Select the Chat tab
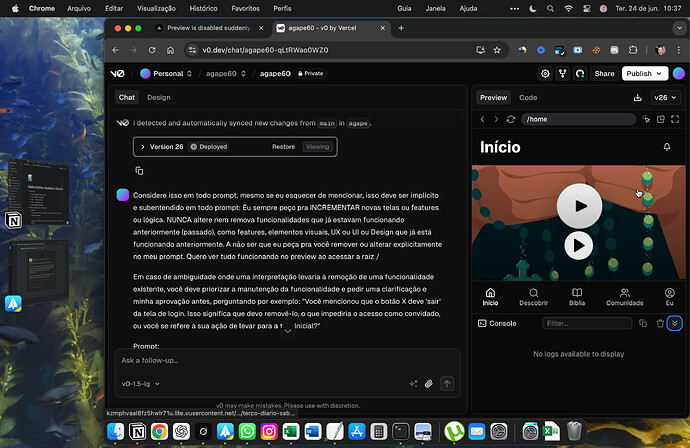690x448 pixels. [x=127, y=97]
